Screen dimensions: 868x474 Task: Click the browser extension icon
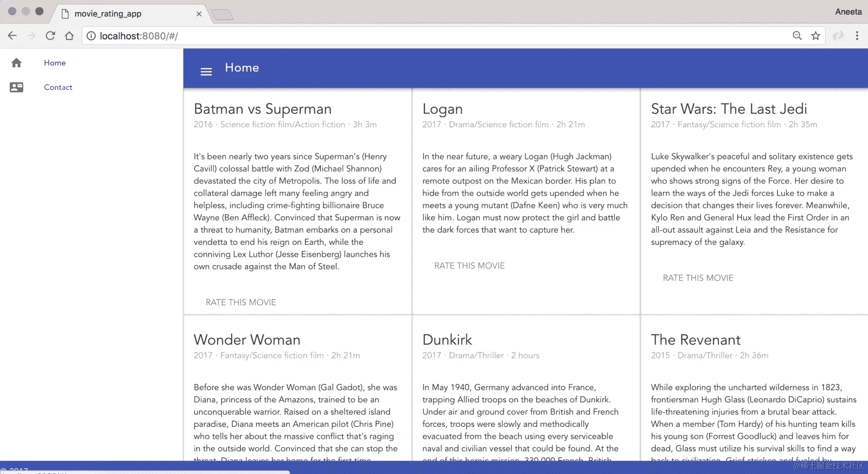[838, 36]
